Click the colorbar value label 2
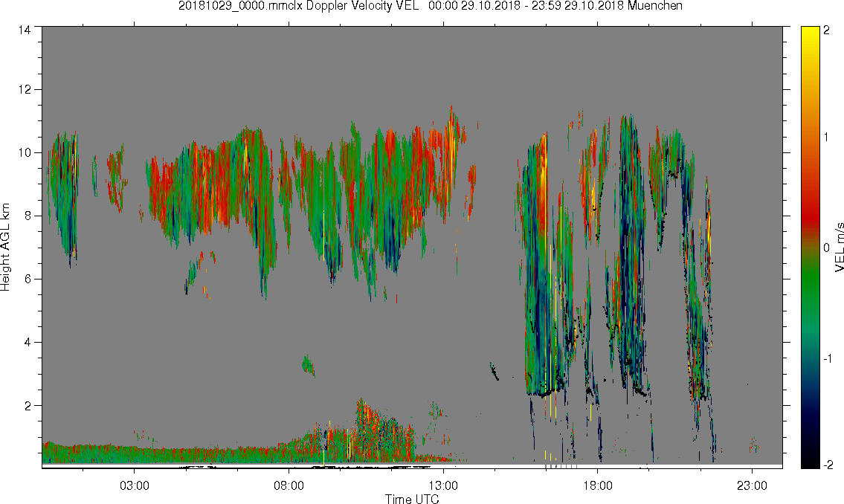This screenshot has height=504, width=844. [x=826, y=30]
